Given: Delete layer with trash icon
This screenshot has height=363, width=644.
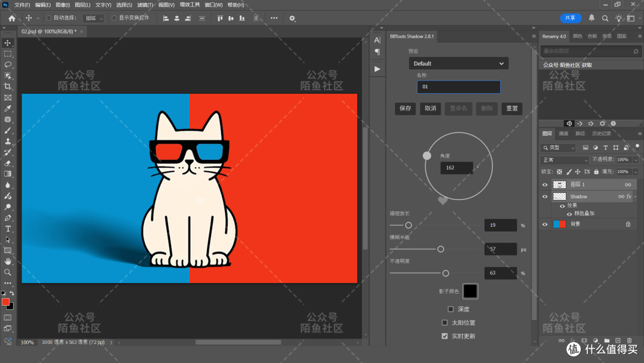Looking at the screenshot, I should (629, 340).
